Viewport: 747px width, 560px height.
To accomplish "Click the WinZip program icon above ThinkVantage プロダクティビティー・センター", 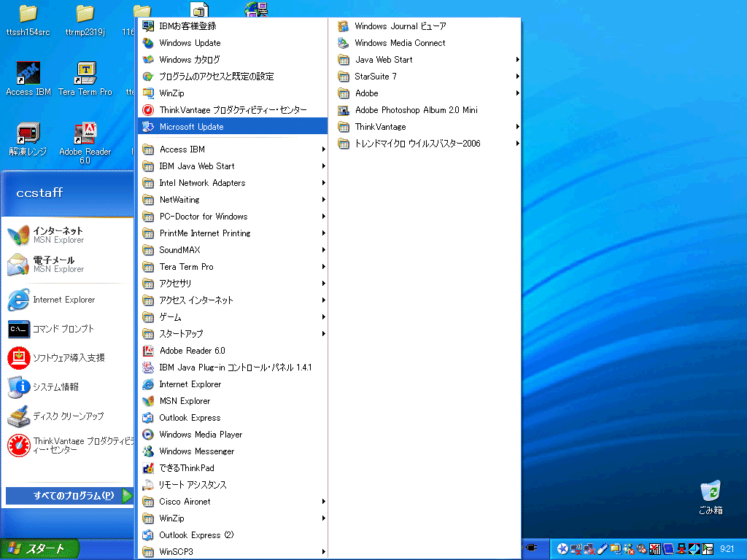I will 148,93.
